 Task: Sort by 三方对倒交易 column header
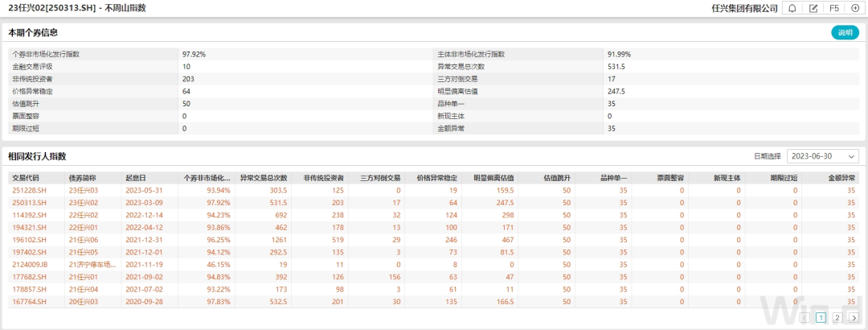(x=379, y=178)
